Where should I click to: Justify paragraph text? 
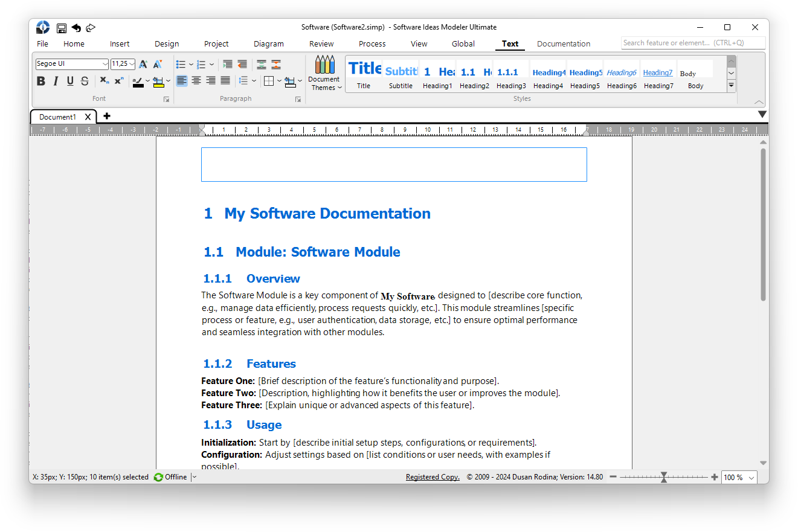tap(225, 80)
